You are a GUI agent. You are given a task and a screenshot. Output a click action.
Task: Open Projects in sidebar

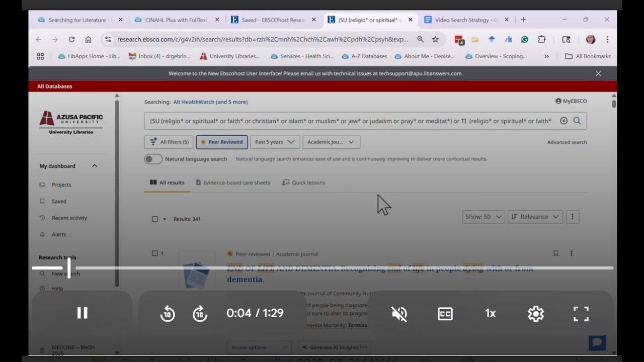tap(61, 185)
